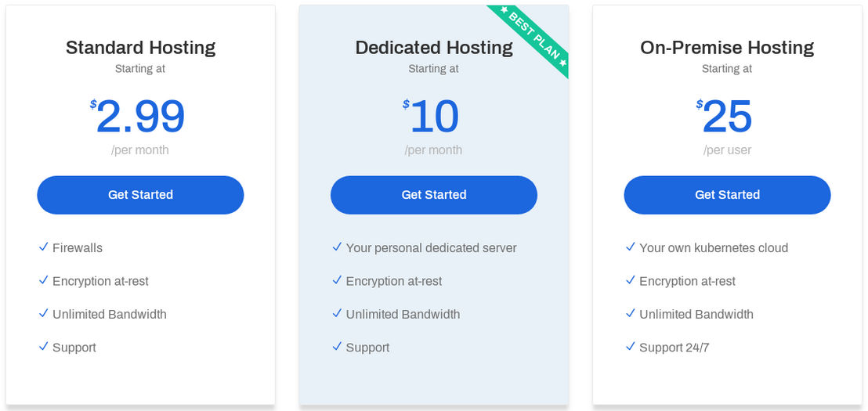Viewport: 868px width, 411px height.
Task: Click Standard plan Unlimited Bandwidth checkmark
Action: (x=44, y=313)
